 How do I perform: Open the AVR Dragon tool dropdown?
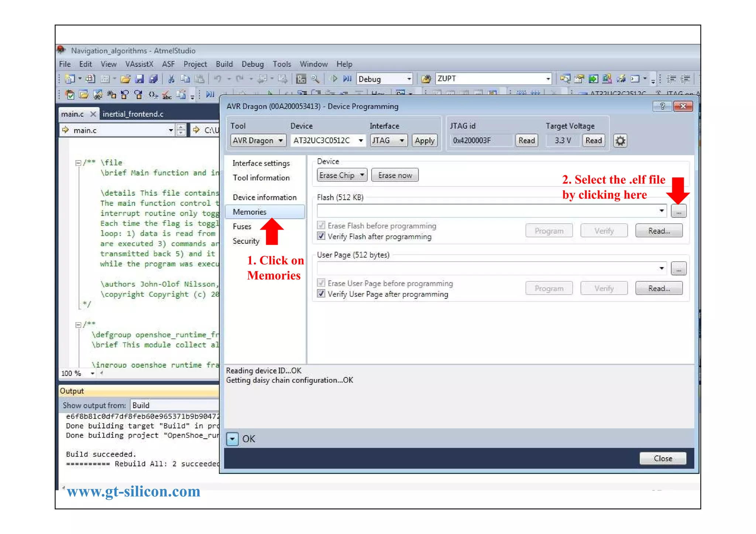tap(258, 141)
